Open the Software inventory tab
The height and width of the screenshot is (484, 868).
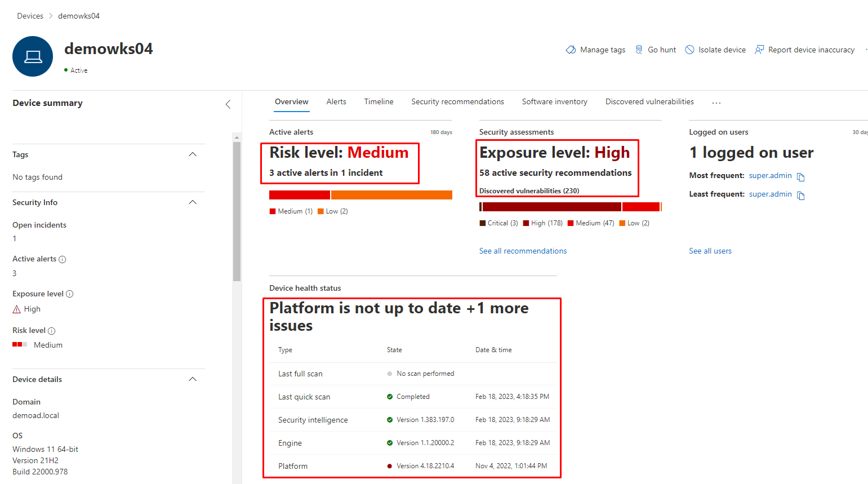(554, 102)
